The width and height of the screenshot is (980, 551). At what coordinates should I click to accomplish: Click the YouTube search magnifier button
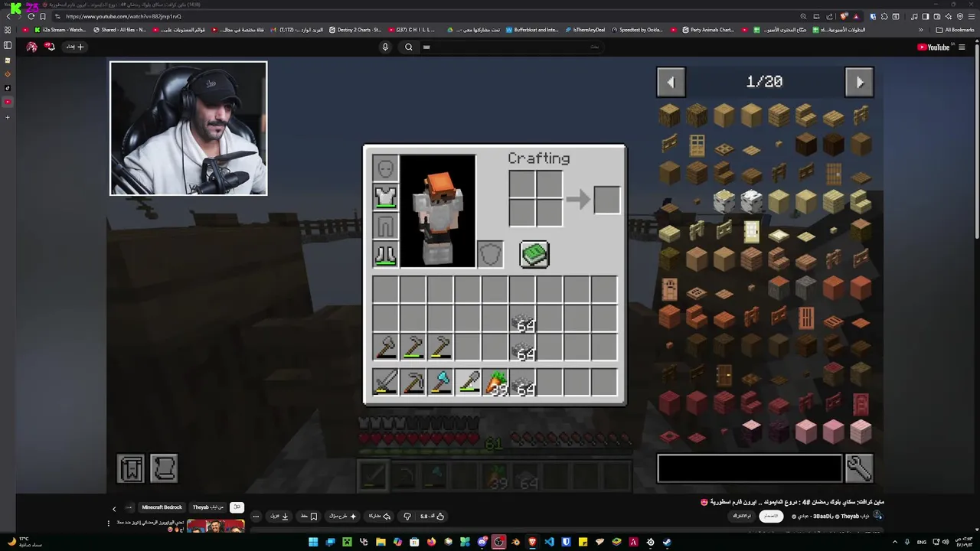pyautogui.click(x=409, y=47)
